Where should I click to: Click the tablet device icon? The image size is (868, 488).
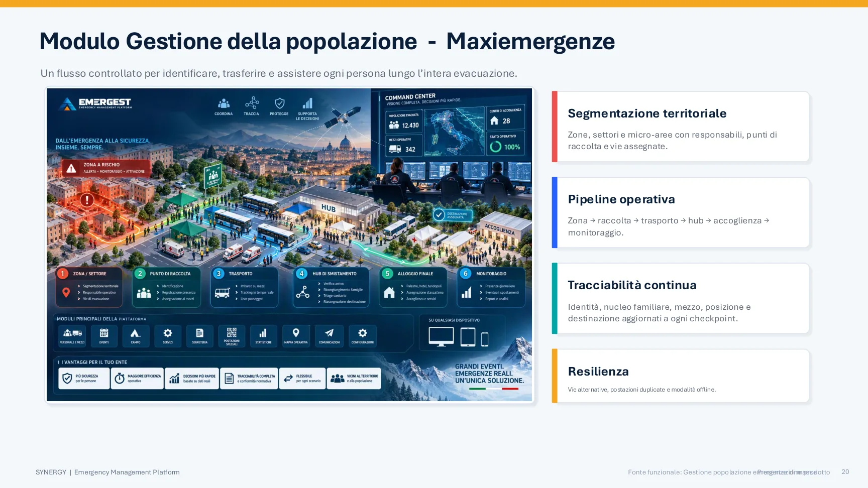(468, 337)
